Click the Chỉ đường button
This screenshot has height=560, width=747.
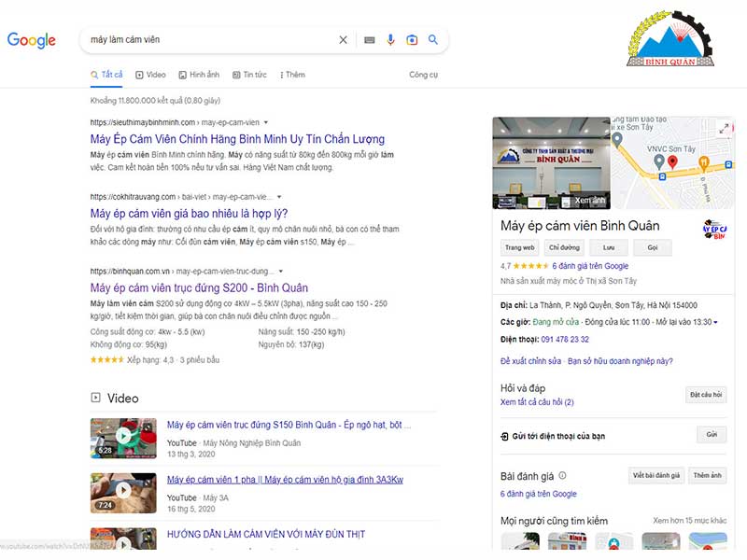tap(564, 247)
